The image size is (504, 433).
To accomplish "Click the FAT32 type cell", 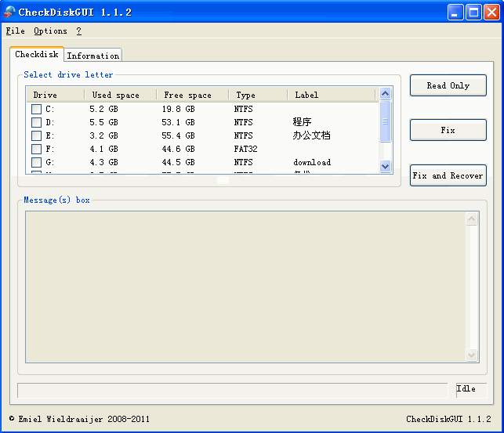I will (245, 149).
